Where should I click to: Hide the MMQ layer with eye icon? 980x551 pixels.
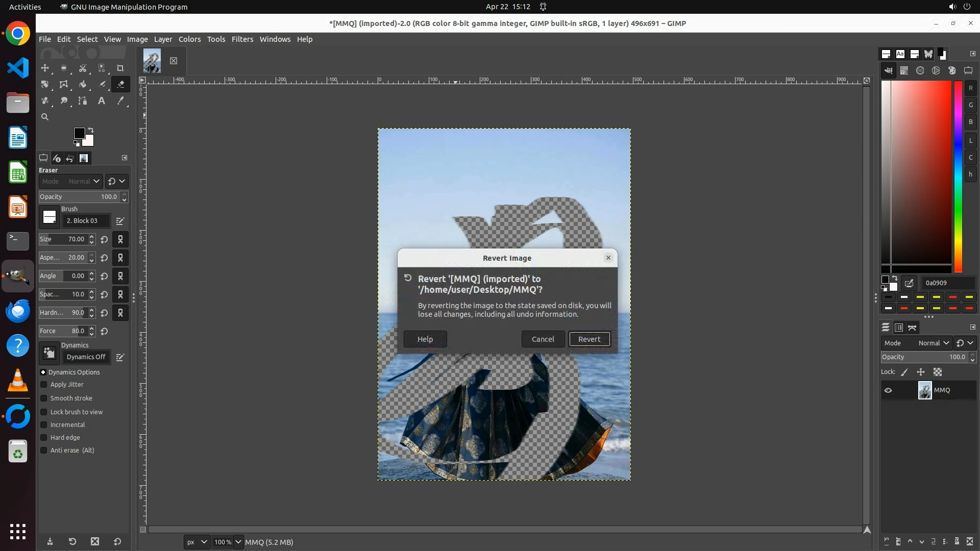[888, 390]
